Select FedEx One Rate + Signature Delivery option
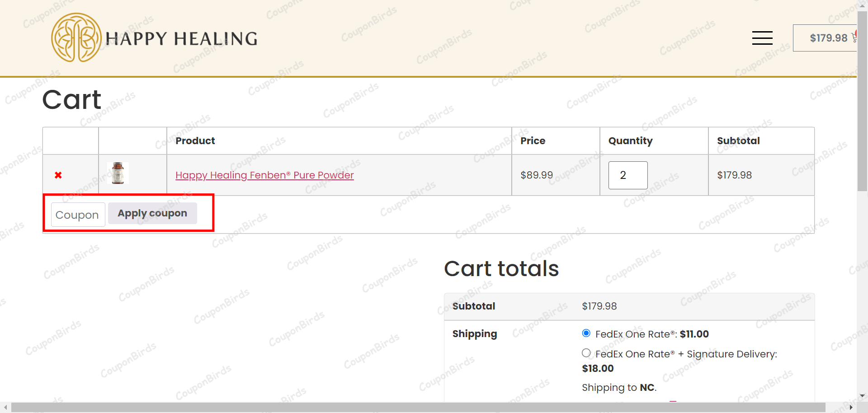Screen dimensions: 868x413 tap(586, 353)
